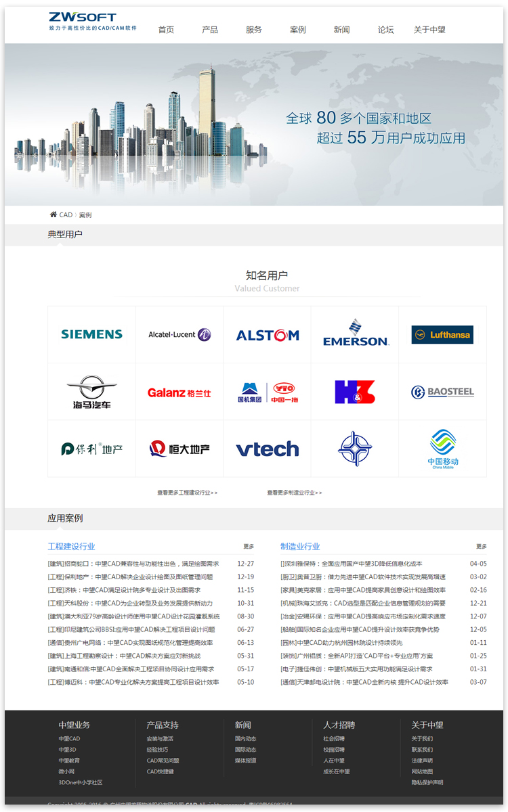Open 隐私保护声明 footer link
This screenshot has height=812, width=508.
tap(427, 782)
